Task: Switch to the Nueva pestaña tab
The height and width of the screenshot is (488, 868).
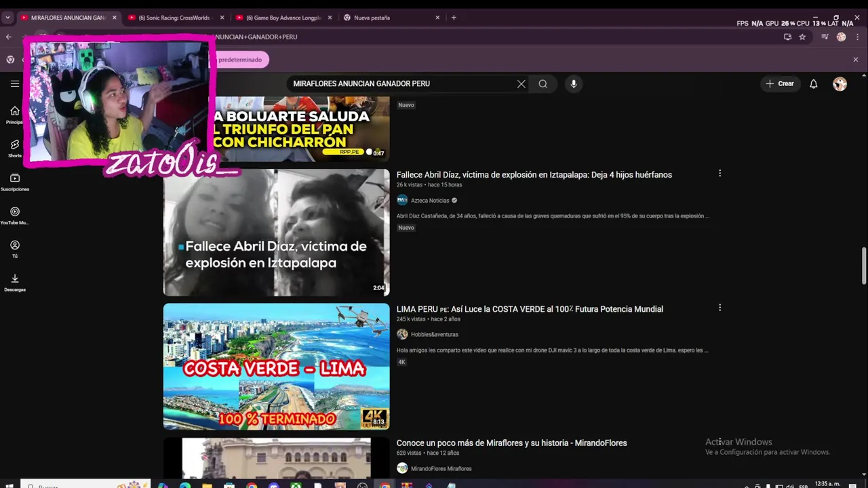Action: pyautogui.click(x=391, y=18)
